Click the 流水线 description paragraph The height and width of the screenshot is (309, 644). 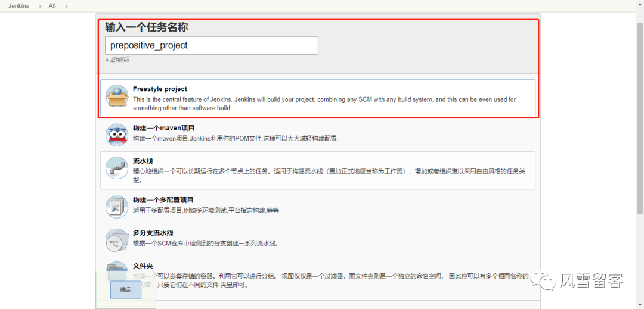(x=329, y=175)
